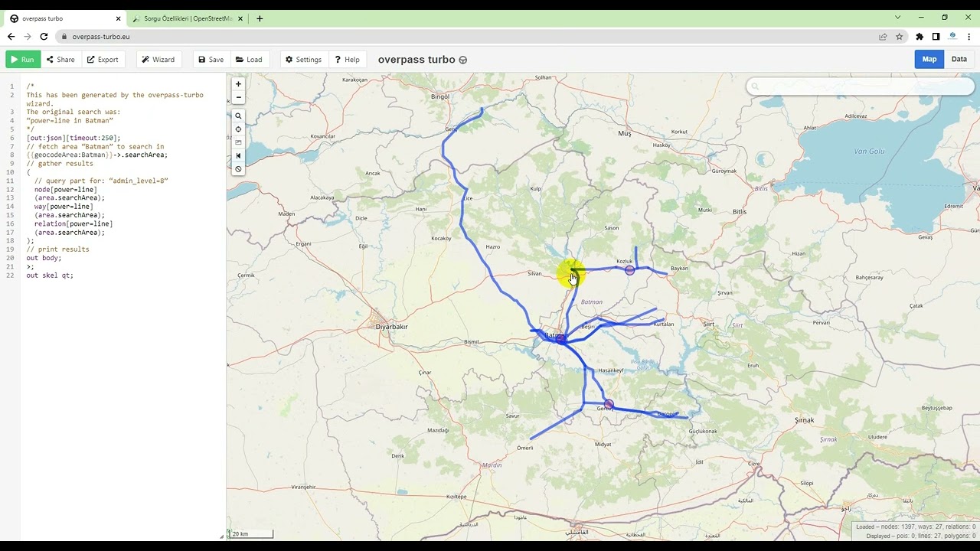The width and height of the screenshot is (980, 551).
Task: Click inside the map search box
Action: point(860,86)
